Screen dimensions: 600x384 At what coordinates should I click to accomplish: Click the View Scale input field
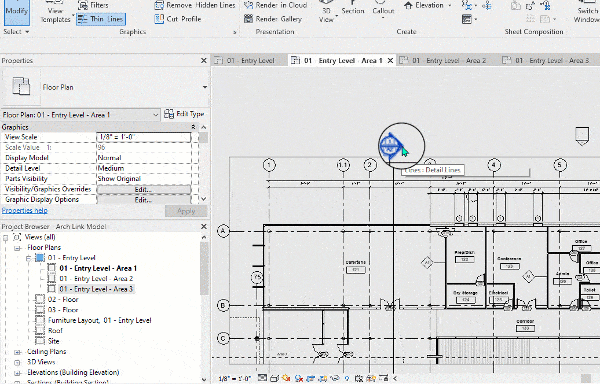tap(143, 137)
